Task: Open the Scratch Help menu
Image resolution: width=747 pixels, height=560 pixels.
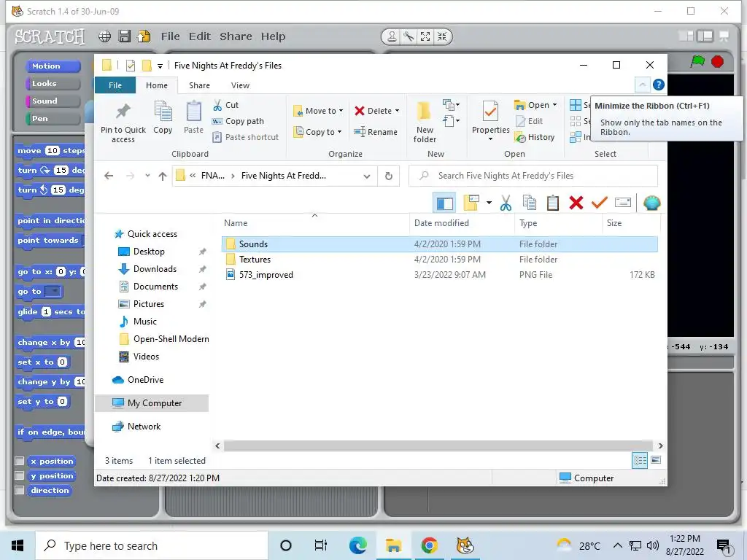Action: click(273, 36)
